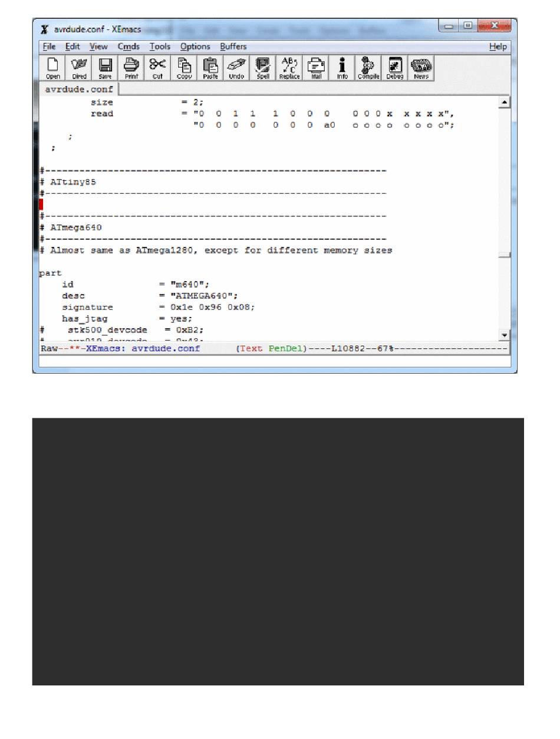Screen dimensions: 560x739
Task: Click the XEmacs title bar logo
Action: tap(44, 28)
